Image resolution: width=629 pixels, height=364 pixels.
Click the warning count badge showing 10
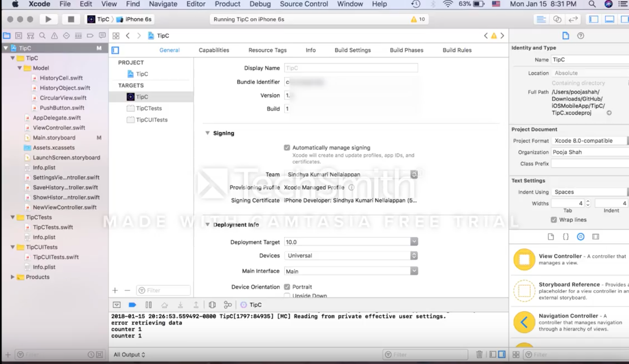[418, 19]
